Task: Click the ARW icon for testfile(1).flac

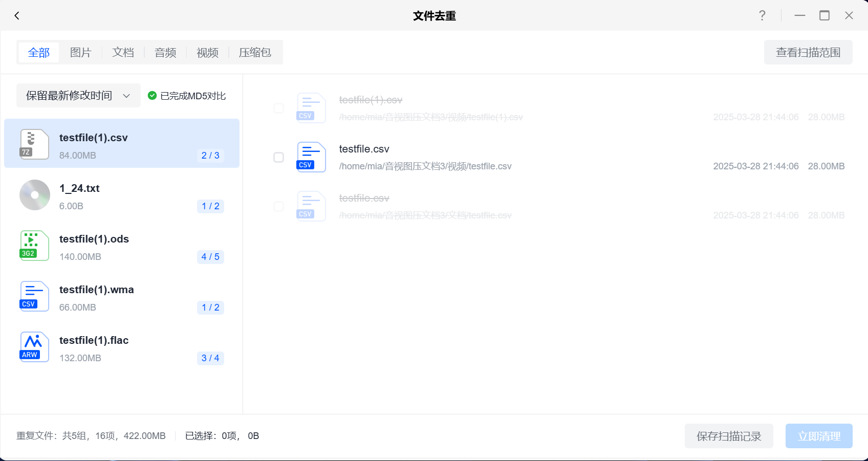Action: coord(34,347)
